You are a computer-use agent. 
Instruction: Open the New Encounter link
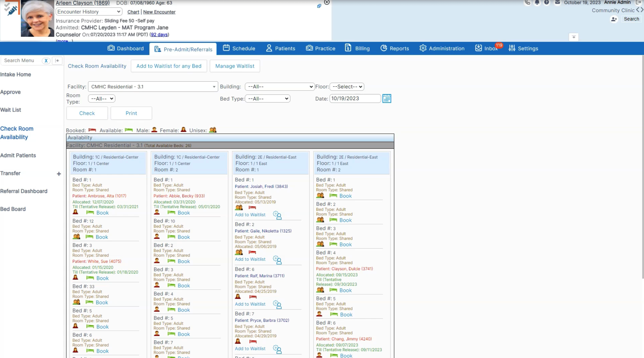[159, 12]
